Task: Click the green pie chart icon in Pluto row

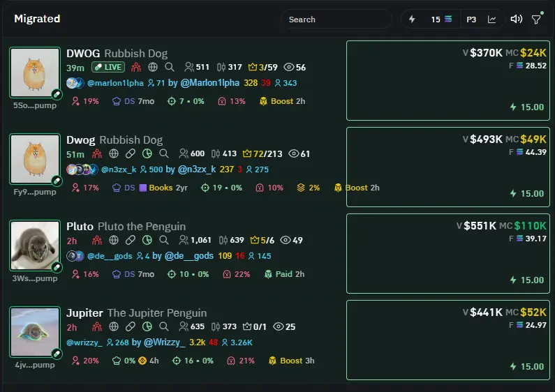Action: (x=147, y=240)
